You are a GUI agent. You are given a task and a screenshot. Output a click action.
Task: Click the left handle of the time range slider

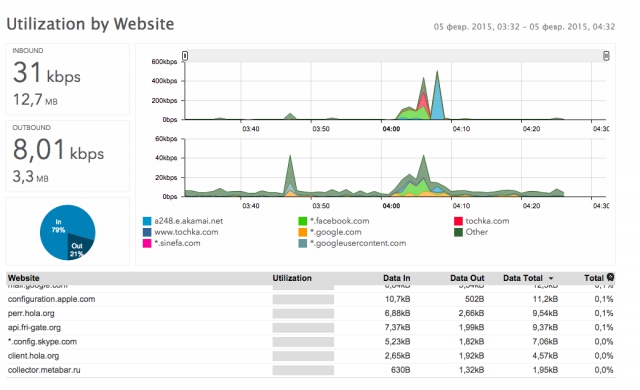(185, 56)
